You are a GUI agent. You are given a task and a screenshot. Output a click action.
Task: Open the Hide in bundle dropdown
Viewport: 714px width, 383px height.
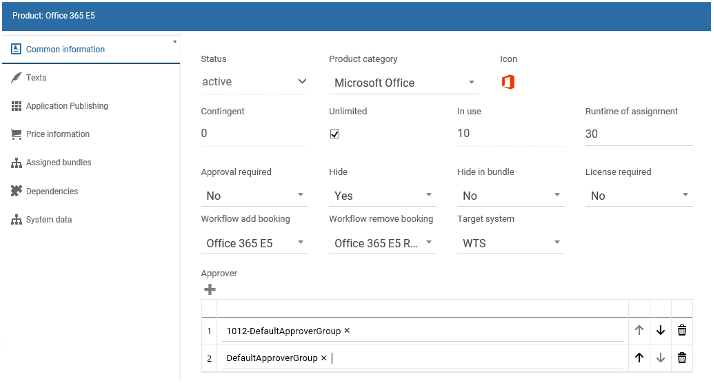coord(511,196)
